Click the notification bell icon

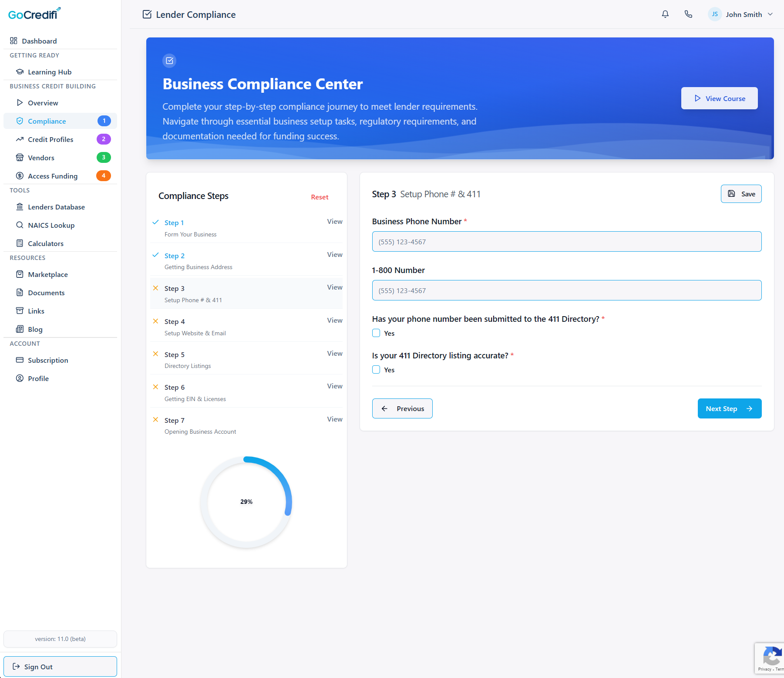[665, 14]
